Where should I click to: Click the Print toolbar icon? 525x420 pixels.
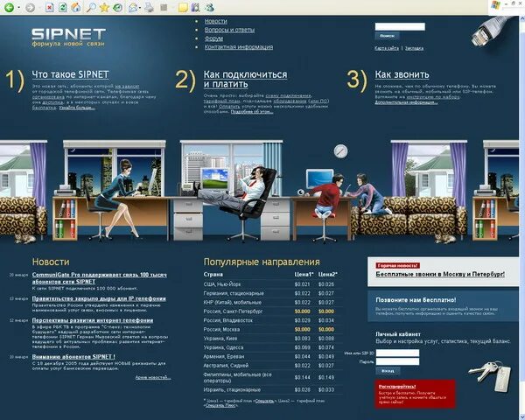pos(150,7)
